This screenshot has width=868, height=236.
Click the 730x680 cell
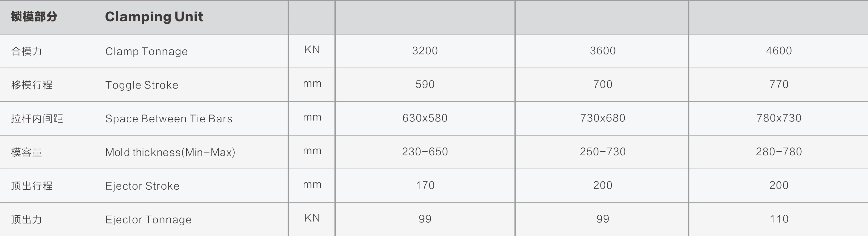pyautogui.click(x=602, y=118)
